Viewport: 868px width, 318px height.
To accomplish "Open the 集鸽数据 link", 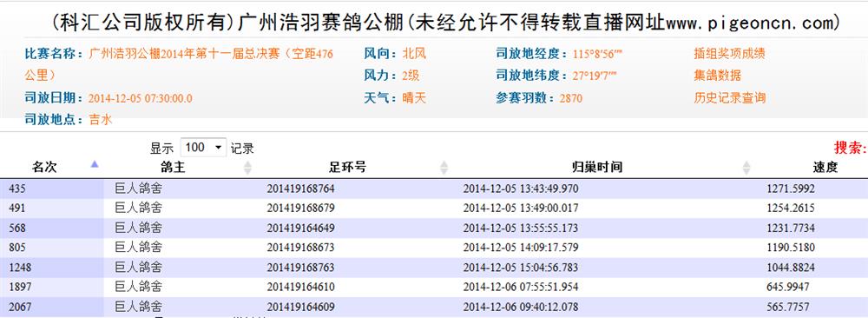I will point(718,76).
